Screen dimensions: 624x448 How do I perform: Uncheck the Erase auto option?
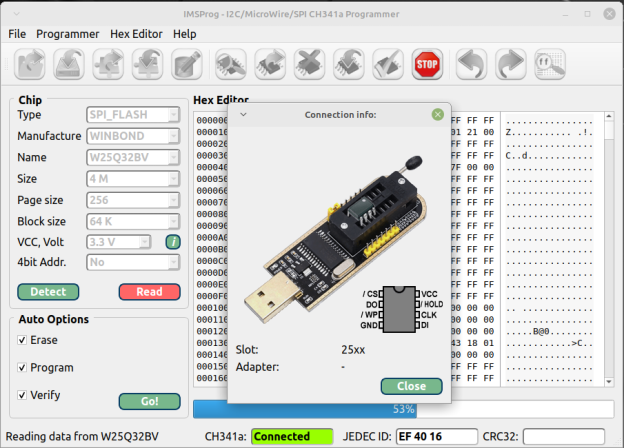tap(23, 340)
